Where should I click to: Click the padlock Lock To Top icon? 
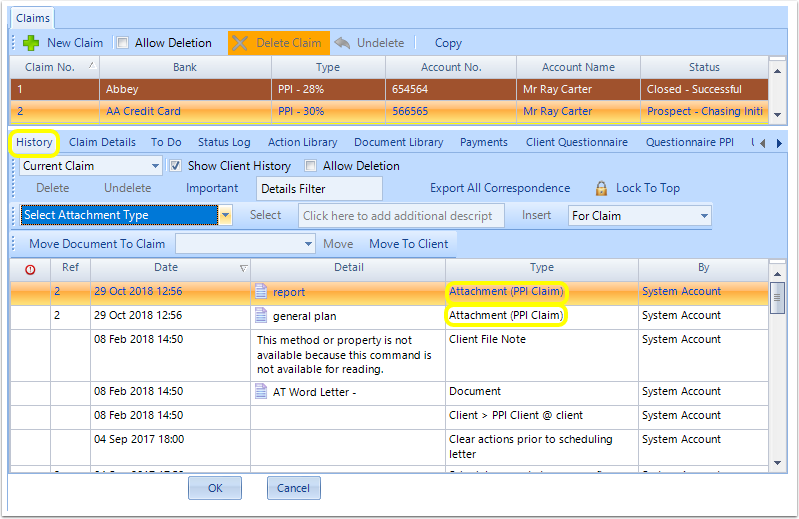[601, 188]
